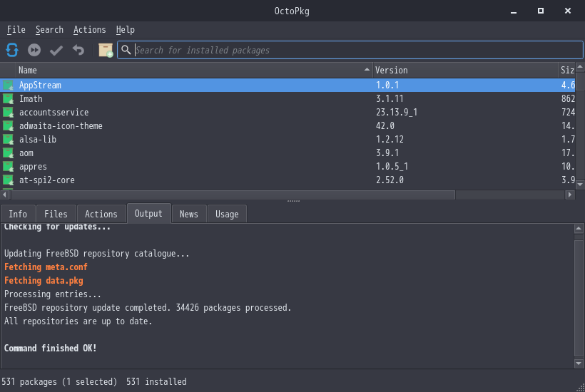
Task: Open the Help menu
Action: 126,30
